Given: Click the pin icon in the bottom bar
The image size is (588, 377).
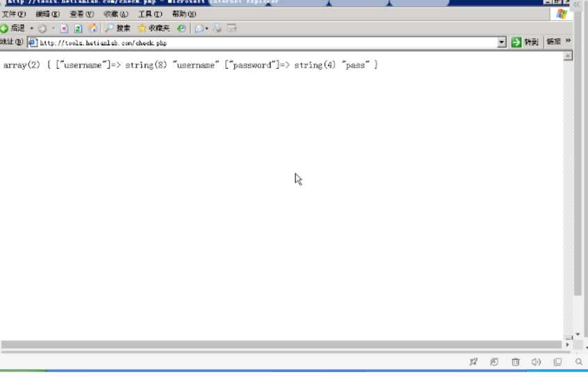Looking at the screenshot, I should 473,362.
